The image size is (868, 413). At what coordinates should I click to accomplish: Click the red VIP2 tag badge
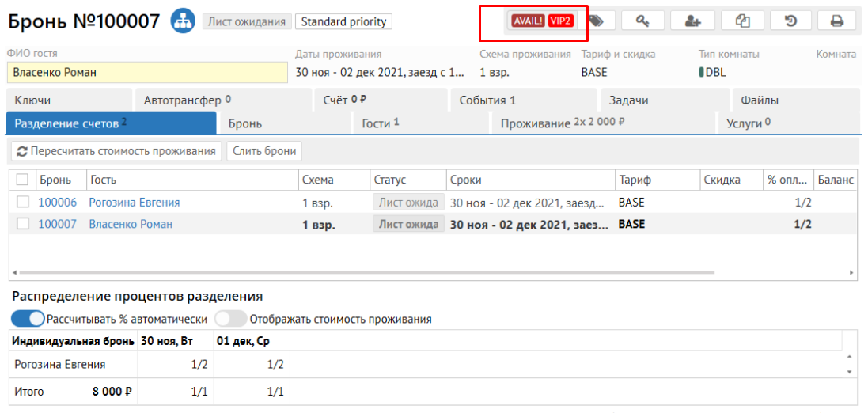(x=560, y=21)
